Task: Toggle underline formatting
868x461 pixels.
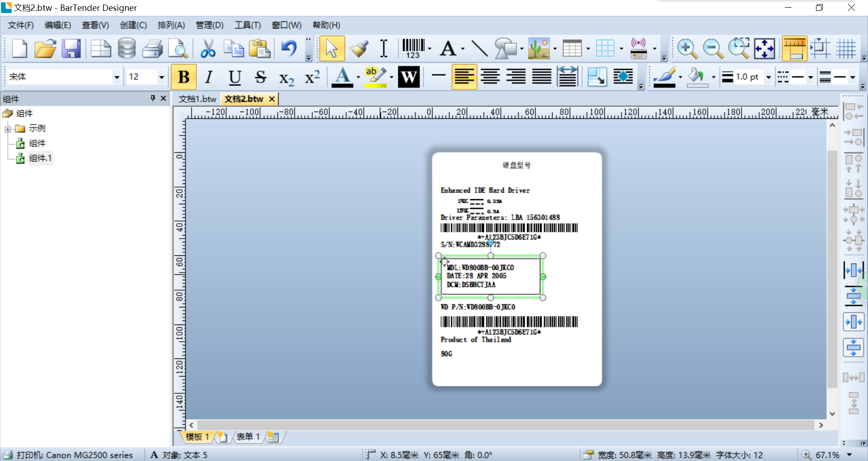Action: 235,77
